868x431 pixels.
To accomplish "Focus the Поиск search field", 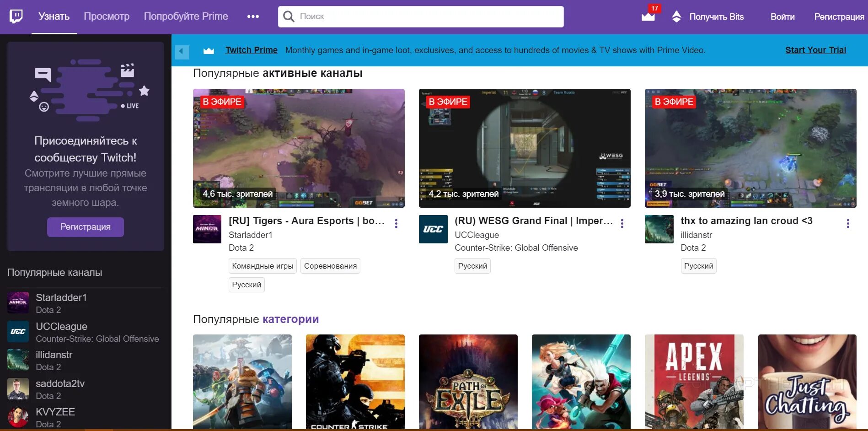I will tap(421, 16).
